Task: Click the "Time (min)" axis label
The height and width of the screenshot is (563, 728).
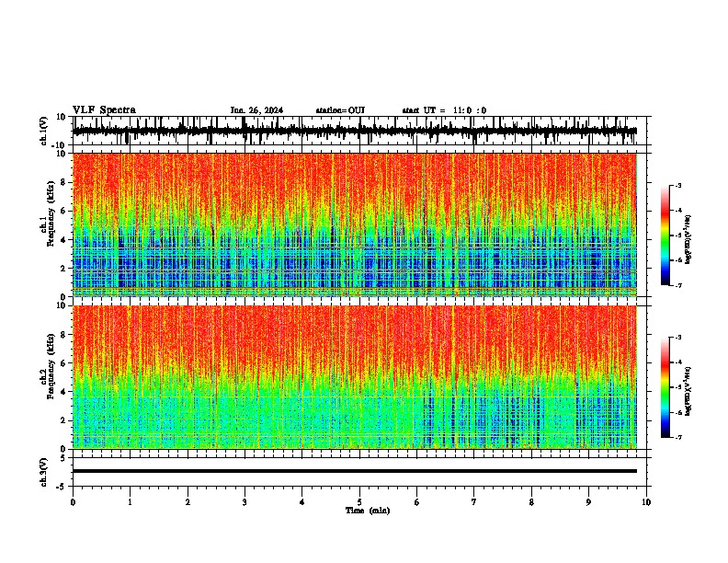Action: click(368, 511)
